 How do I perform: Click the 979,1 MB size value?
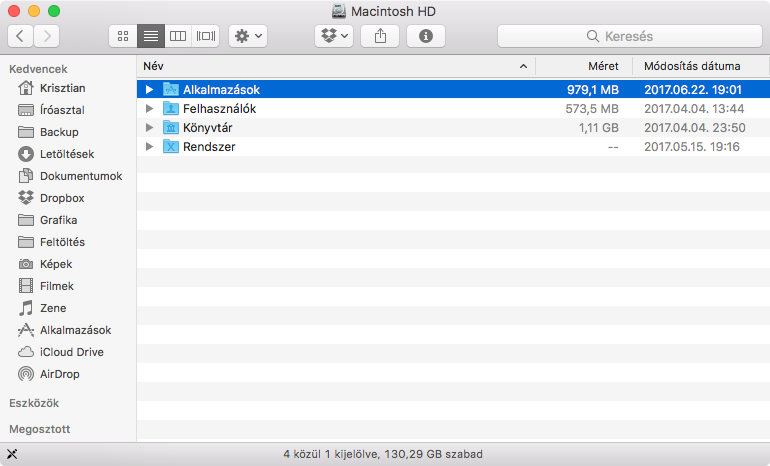click(x=593, y=90)
